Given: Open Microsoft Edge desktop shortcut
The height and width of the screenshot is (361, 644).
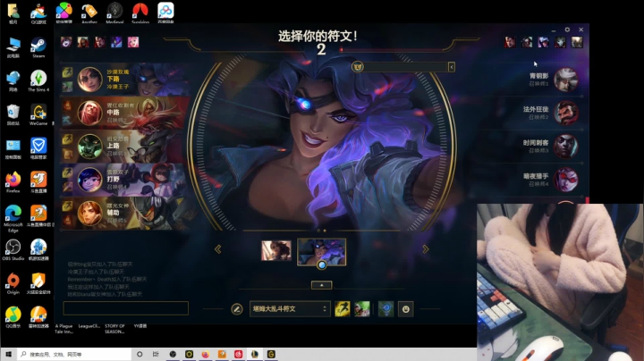Looking at the screenshot, I should pyautogui.click(x=13, y=218).
